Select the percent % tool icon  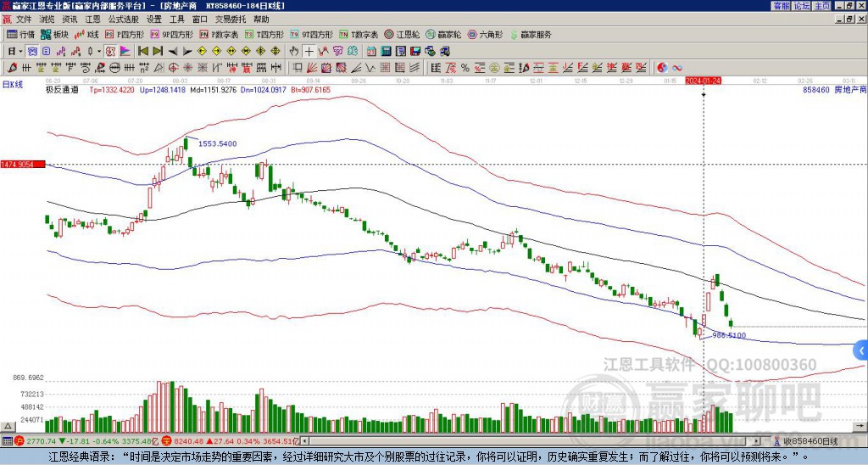click(x=465, y=68)
